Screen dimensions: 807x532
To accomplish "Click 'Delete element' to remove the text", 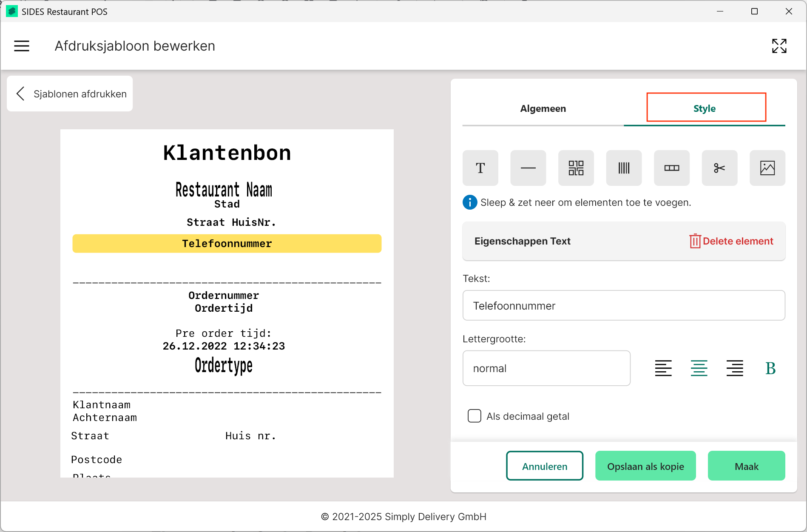I will 731,241.
